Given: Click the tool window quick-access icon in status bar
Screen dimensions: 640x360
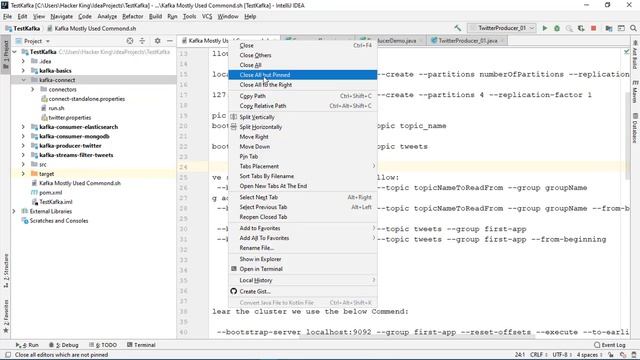Looking at the screenshot, I should pyautogui.click(x=8, y=355).
